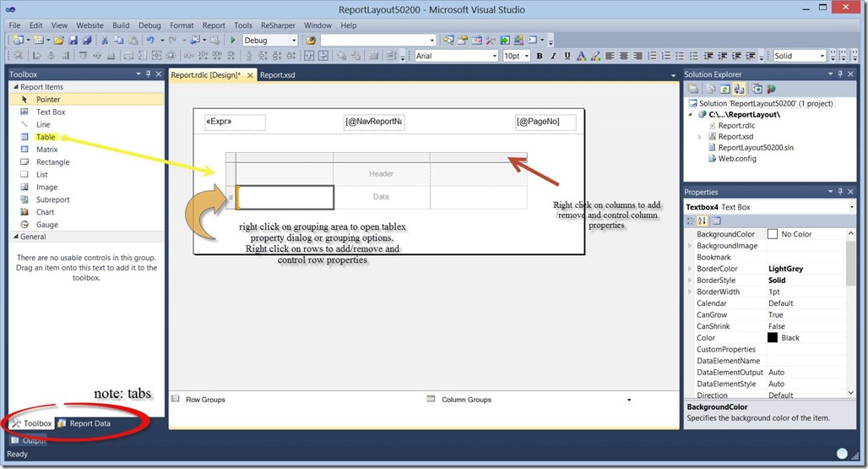Expand the Report.xsd tree node
The width and height of the screenshot is (868, 469).
click(700, 136)
